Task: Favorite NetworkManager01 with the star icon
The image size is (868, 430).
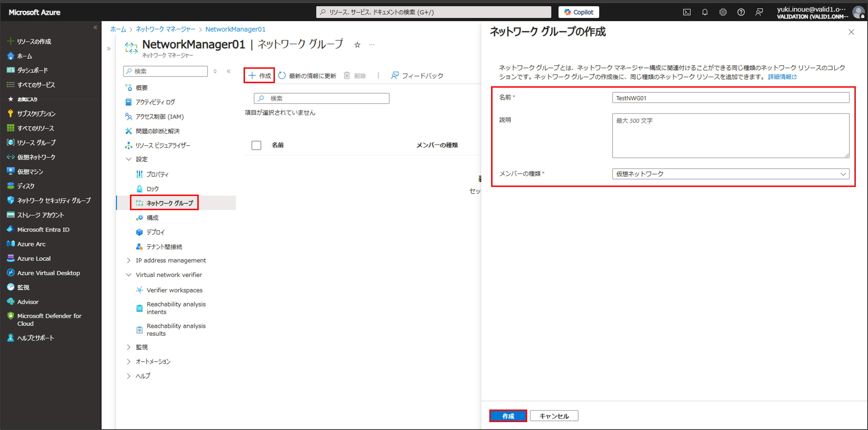Action: (357, 45)
